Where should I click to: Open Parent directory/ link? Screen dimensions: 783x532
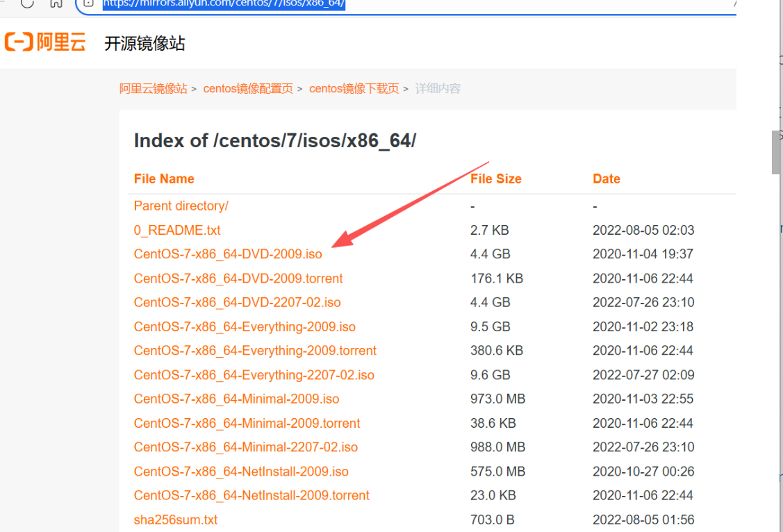[181, 206]
